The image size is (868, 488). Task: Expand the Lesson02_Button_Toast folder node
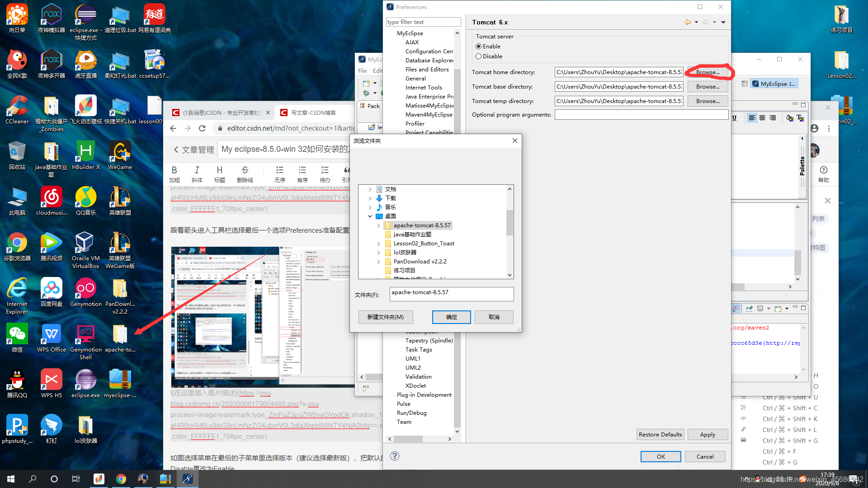click(378, 244)
